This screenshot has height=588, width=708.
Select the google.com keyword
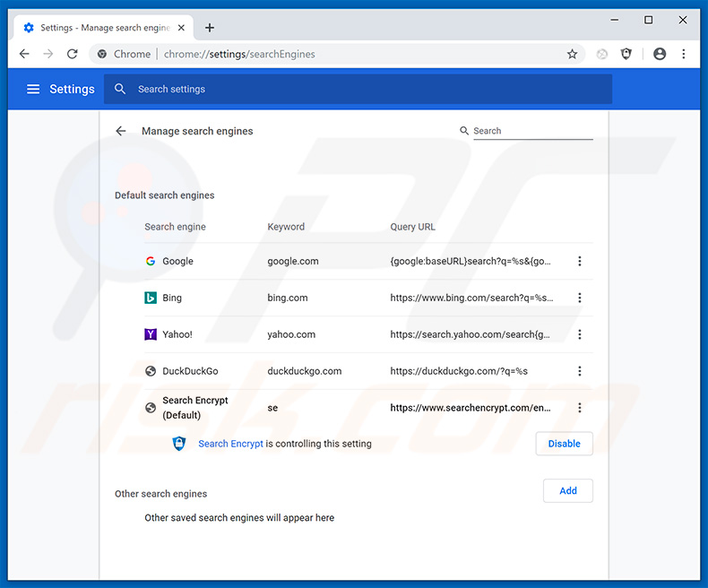pos(292,261)
